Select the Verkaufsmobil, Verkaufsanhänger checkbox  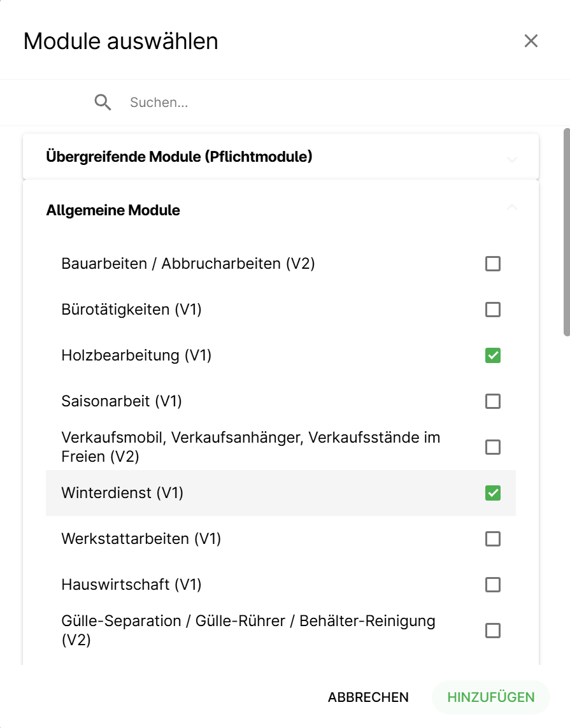pyautogui.click(x=493, y=447)
